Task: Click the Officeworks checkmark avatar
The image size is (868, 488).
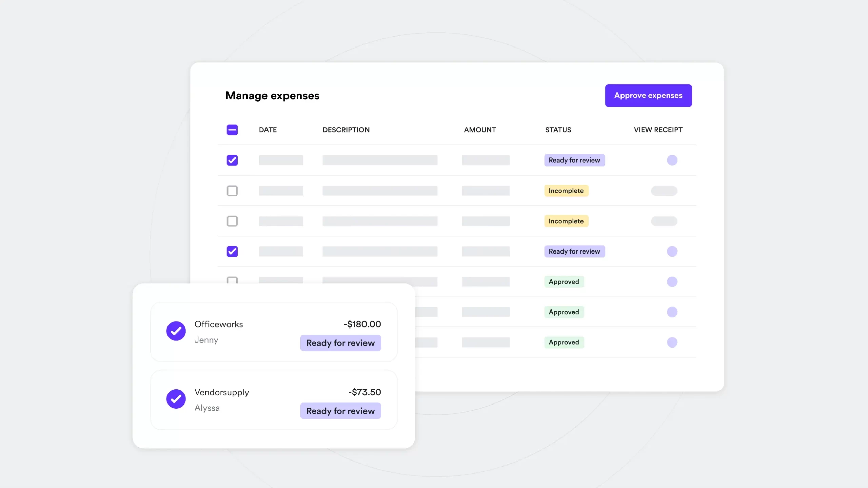Action: [x=176, y=331]
